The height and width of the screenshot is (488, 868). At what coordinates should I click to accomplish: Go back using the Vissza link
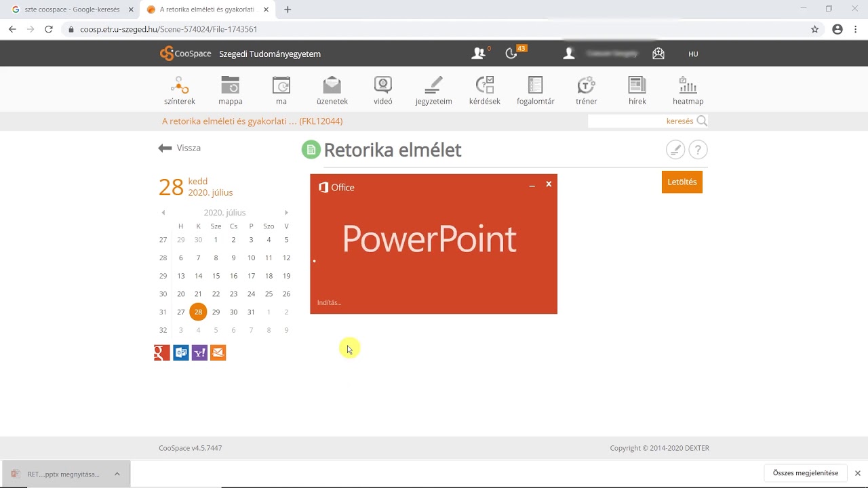coord(180,148)
